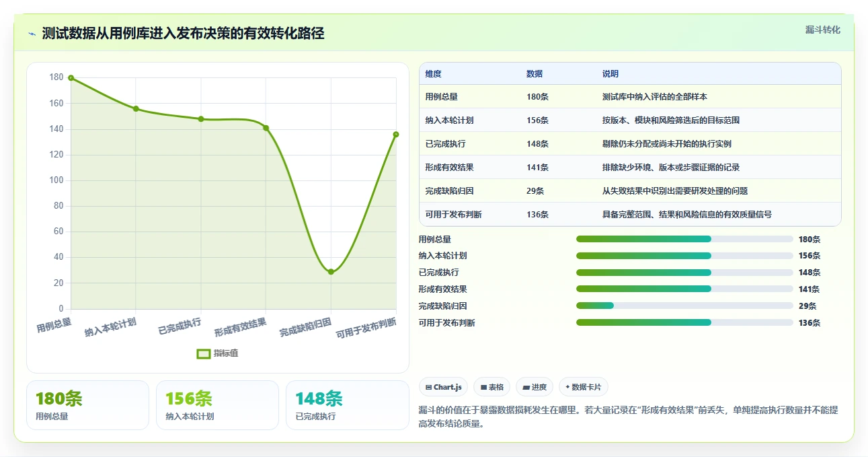Screen dimensions: 868x457
Task: Select the 180条 用例总量 data card
Action: click(x=87, y=405)
